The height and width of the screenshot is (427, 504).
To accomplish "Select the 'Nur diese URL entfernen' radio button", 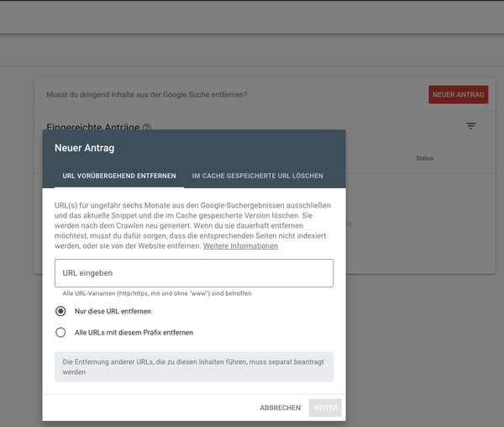I will click(60, 311).
